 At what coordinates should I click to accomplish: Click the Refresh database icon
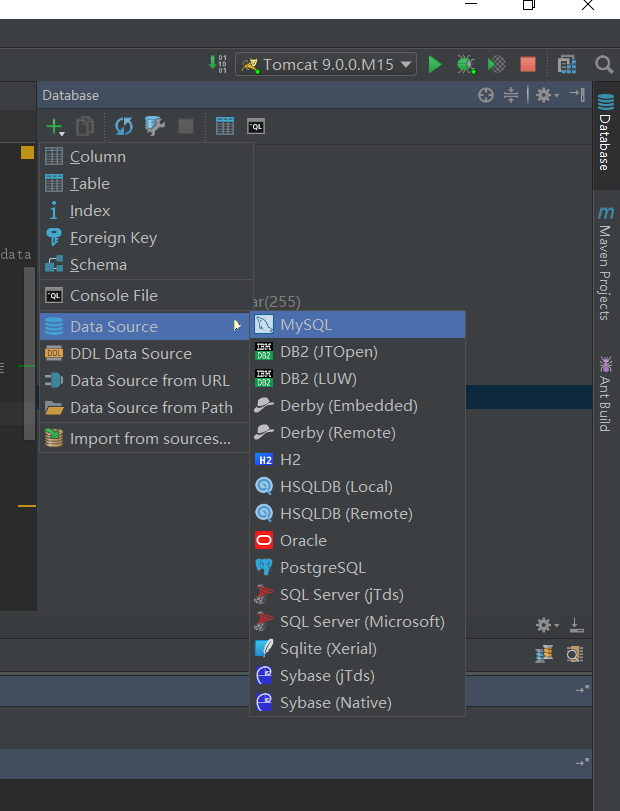point(123,126)
